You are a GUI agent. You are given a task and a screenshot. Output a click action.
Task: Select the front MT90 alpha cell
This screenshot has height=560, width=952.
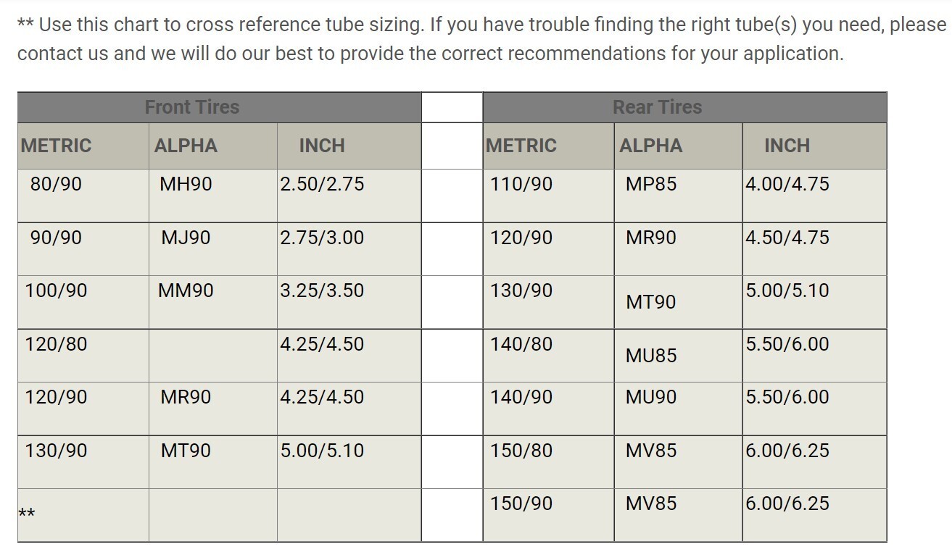coord(213,462)
